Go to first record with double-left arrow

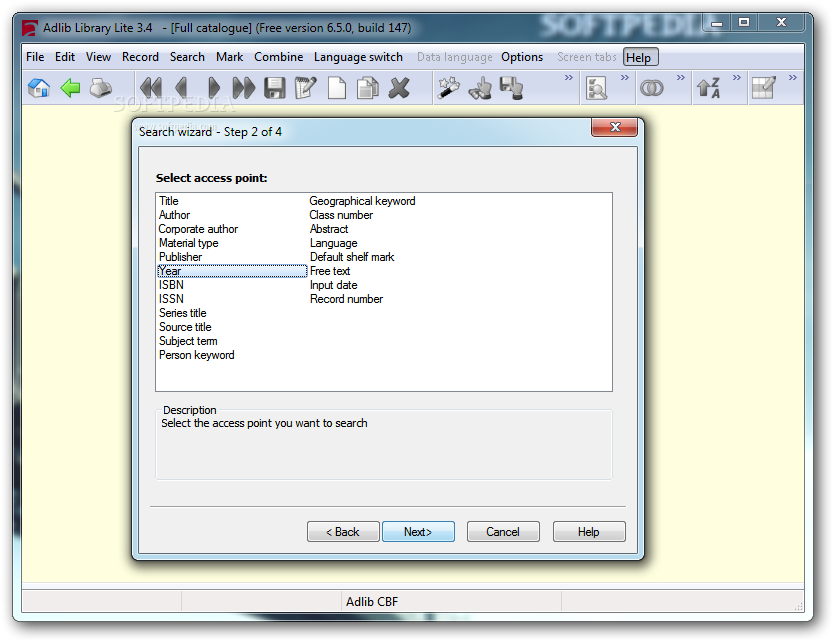(151, 88)
